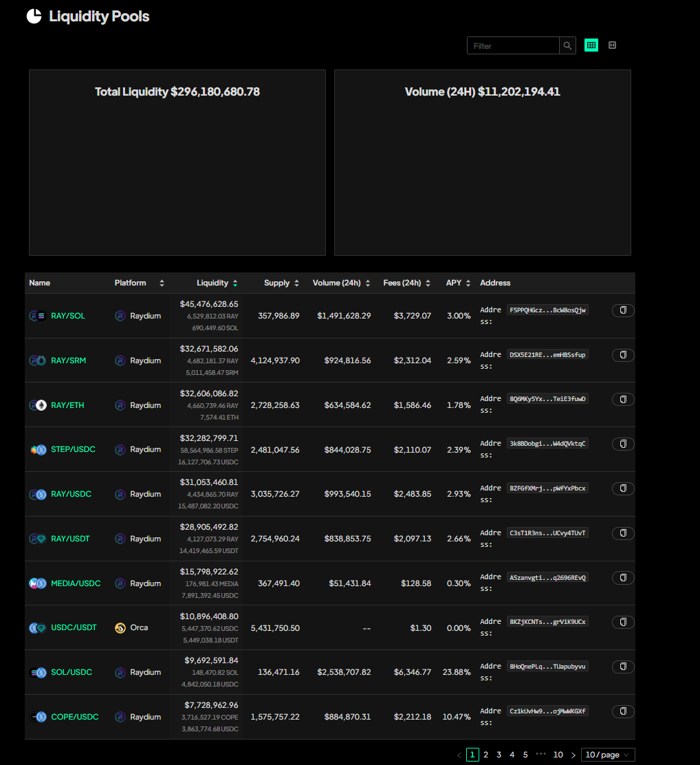Copy address of RAY/ETH pool
The width and height of the screenshot is (700, 765).
(x=623, y=400)
